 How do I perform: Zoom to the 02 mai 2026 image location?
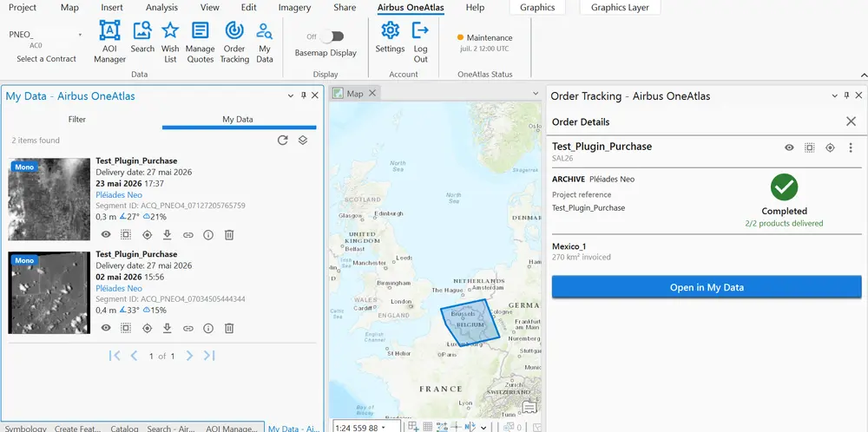(x=147, y=328)
